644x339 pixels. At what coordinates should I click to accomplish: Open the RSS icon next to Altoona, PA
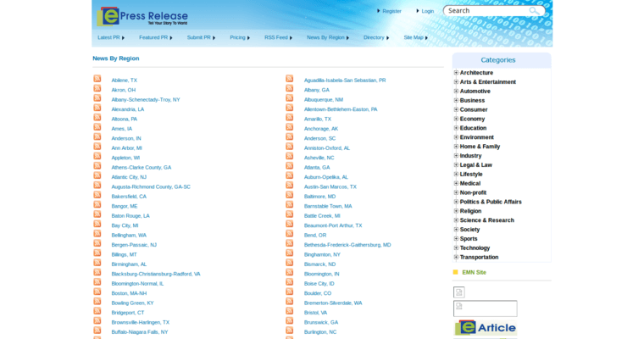pyautogui.click(x=97, y=117)
